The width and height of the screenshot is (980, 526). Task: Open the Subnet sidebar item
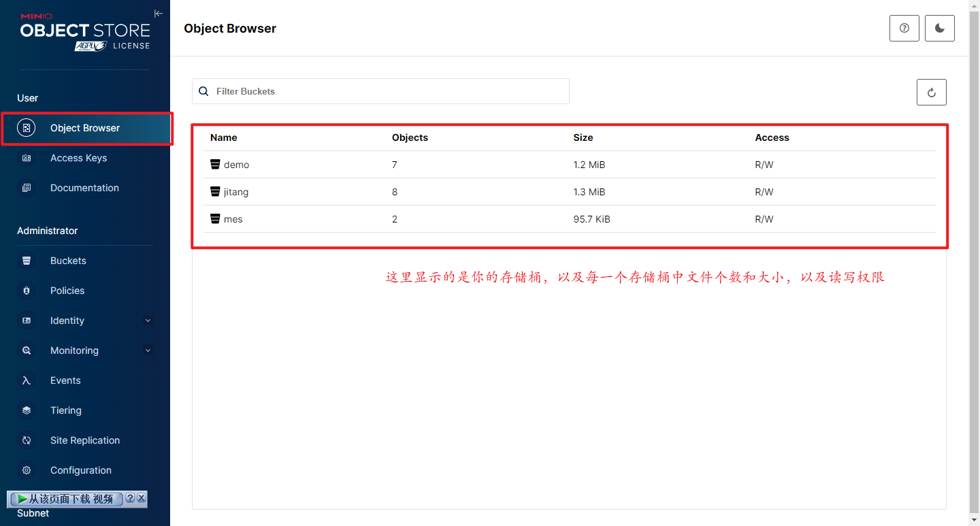point(33,513)
